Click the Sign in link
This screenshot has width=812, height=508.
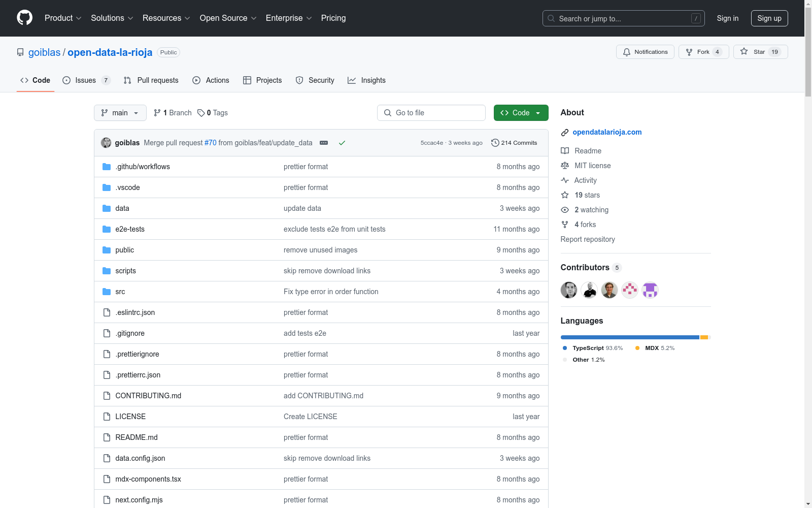[x=728, y=18]
